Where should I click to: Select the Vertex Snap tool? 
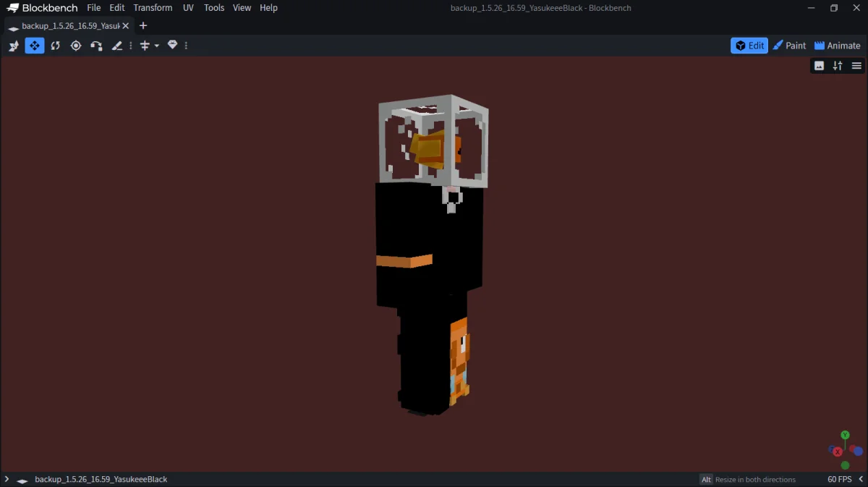click(96, 46)
